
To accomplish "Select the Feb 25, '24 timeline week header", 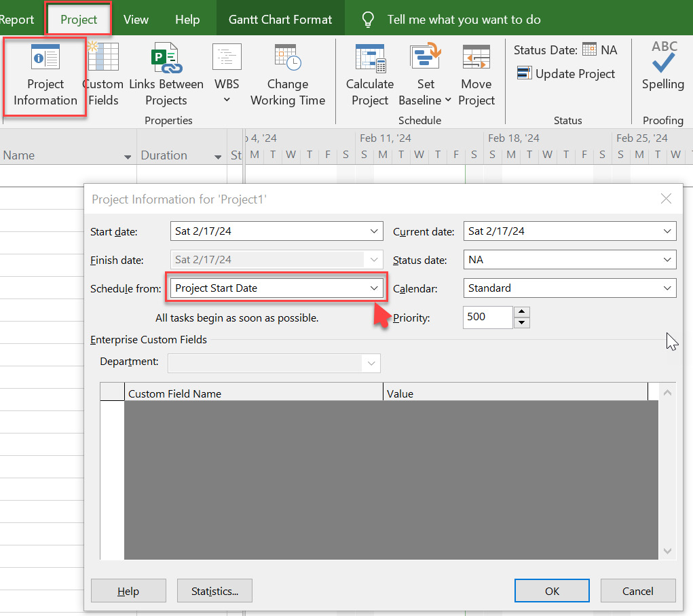I will (652, 138).
